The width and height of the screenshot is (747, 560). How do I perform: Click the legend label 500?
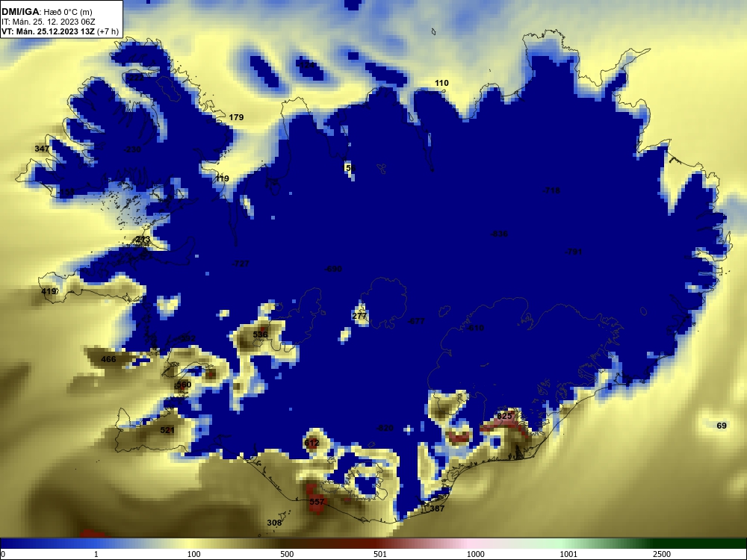tap(288, 554)
